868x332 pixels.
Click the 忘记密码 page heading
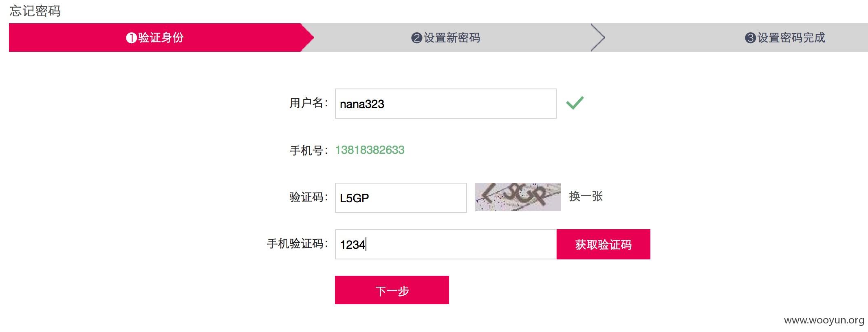[x=35, y=11]
